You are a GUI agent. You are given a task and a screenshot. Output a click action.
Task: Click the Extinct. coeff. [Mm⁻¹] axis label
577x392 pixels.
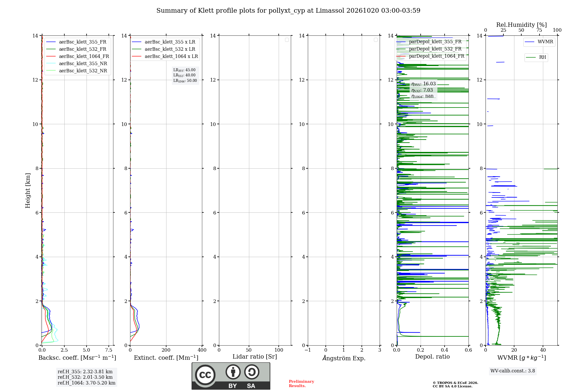coord(166,358)
